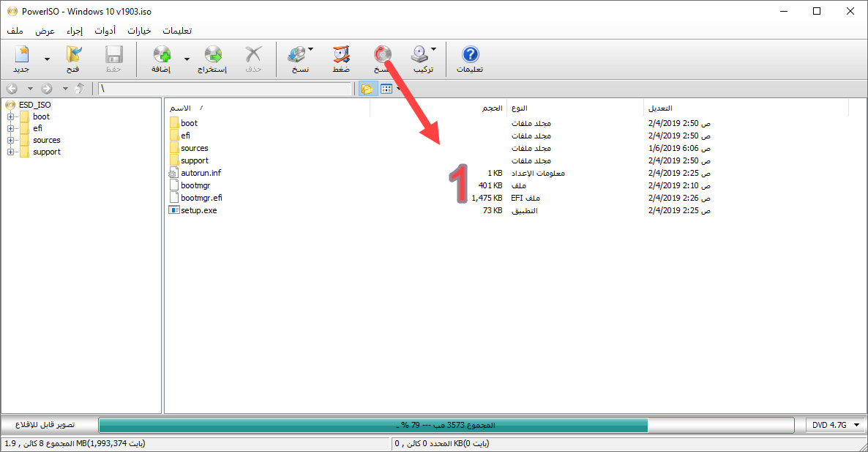This screenshot has height=452, width=868.
Task: Select the efi folder in the file list
Action: tap(185, 136)
